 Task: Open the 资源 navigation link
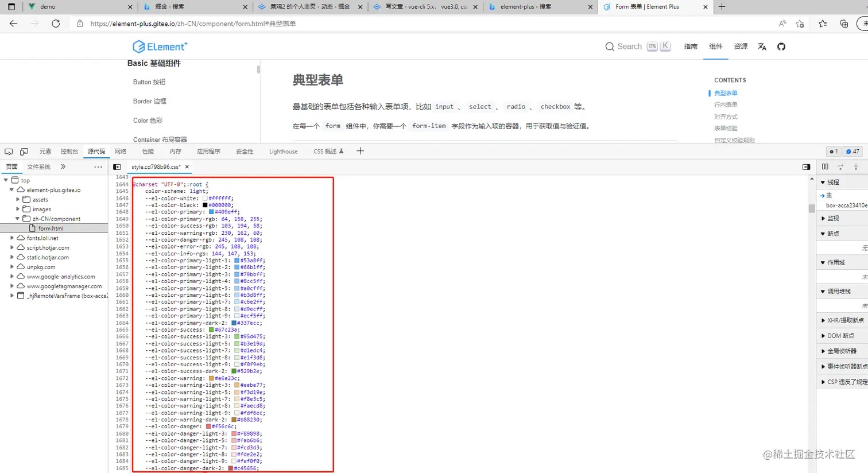point(741,46)
